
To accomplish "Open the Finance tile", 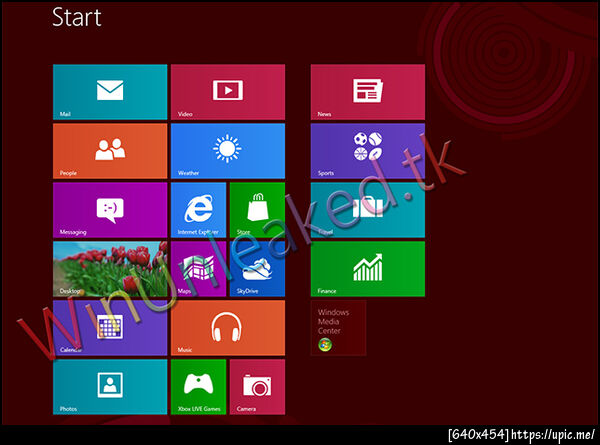I will pyautogui.click(x=368, y=269).
